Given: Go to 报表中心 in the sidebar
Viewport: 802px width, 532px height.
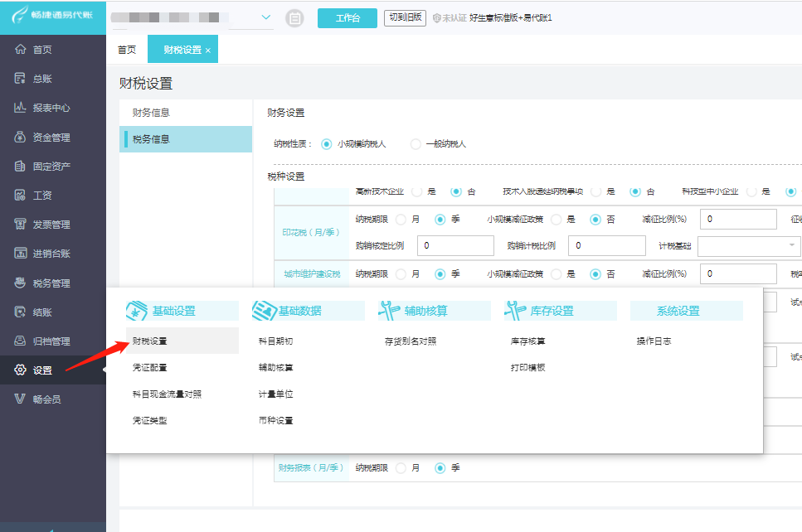Looking at the screenshot, I should (x=42, y=108).
